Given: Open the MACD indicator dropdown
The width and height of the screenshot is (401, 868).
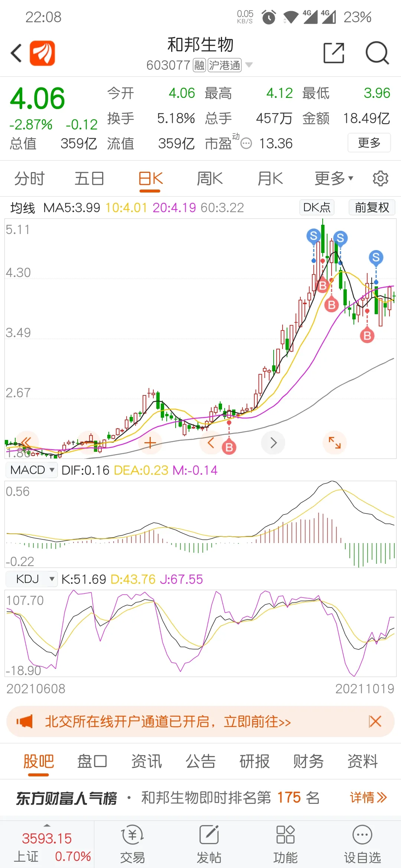Looking at the screenshot, I should [32, 470].
